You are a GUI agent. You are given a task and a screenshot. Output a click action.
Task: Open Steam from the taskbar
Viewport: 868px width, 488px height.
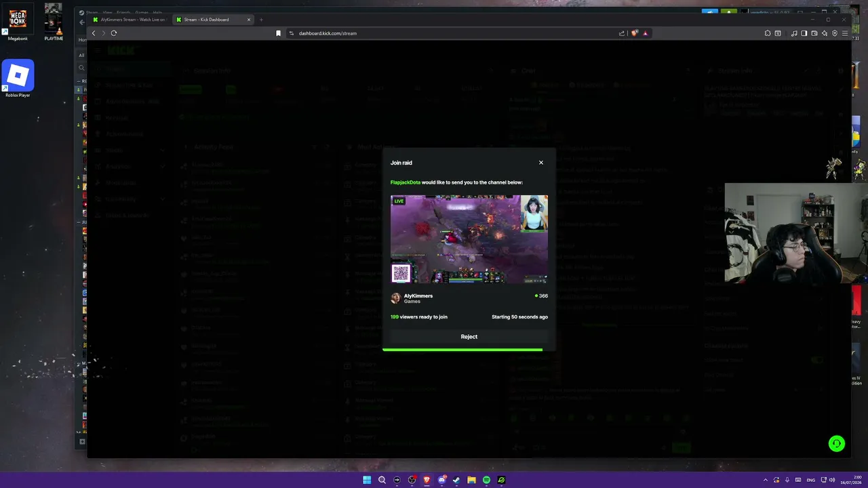click(x=456, y=480)
